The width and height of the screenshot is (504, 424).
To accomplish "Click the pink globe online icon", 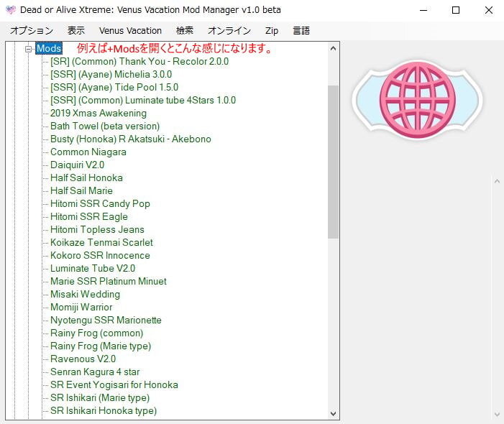I will [x=418, y=100].
